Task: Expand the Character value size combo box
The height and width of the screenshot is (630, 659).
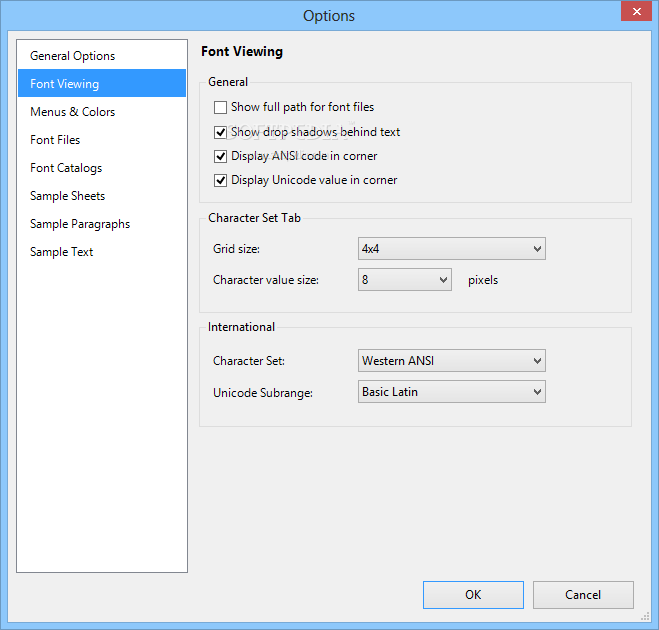Action: [x=405, y=279]
